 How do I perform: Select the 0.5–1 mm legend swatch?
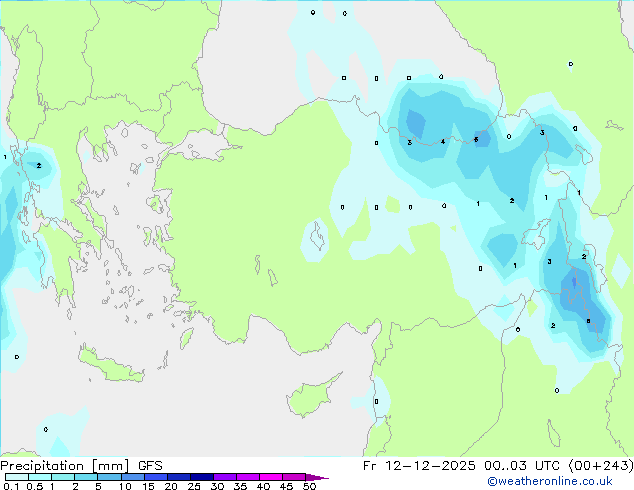40,477
